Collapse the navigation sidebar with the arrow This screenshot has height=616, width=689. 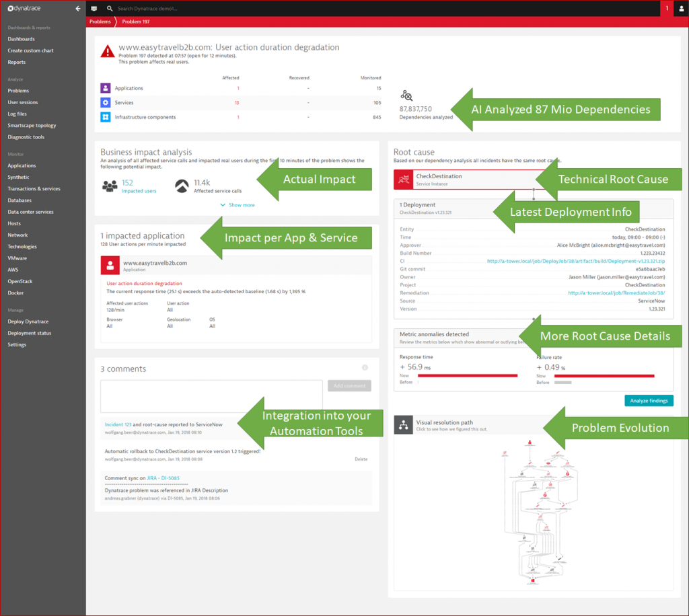(x=77, y=9)
